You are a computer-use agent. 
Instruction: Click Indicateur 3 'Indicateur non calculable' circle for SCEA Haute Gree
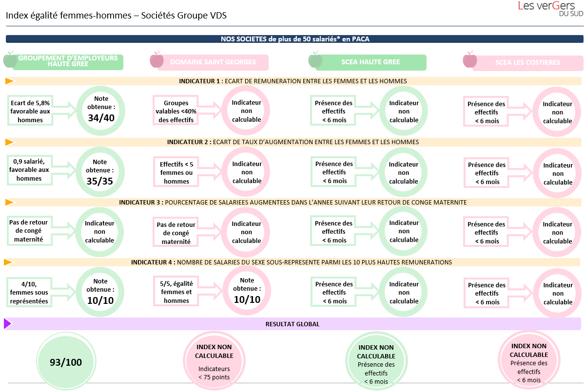(x=404, y=231)
